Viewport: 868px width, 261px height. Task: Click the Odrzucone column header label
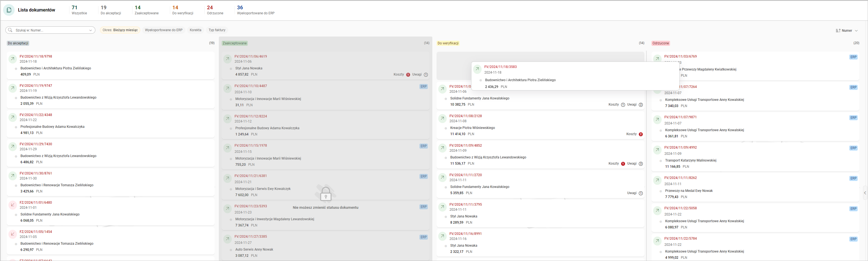tap(660, 43)
